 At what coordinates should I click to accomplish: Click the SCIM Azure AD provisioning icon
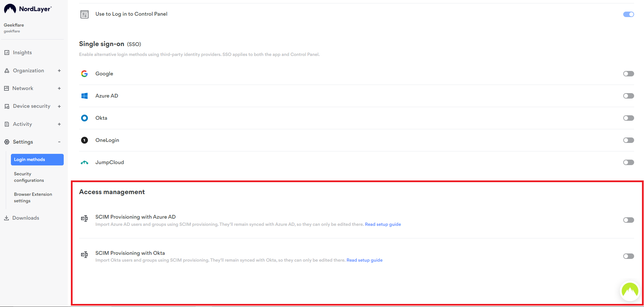[x=85, y=218]
